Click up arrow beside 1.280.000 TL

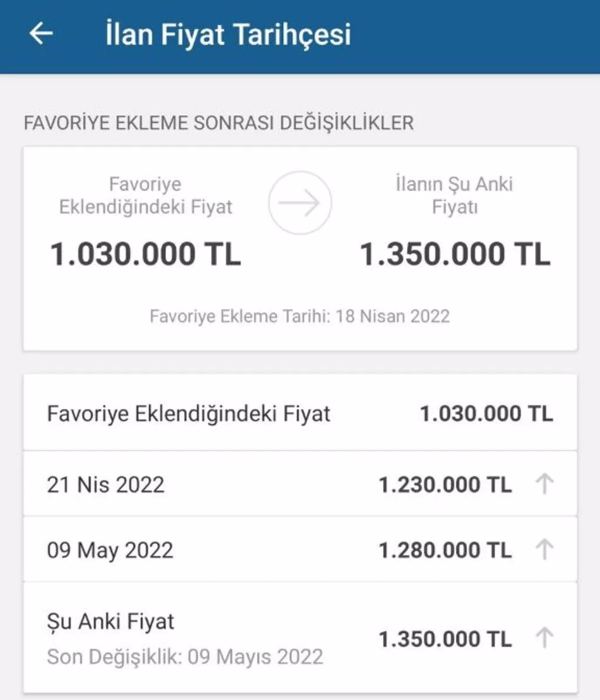click(x=544, y=549)
